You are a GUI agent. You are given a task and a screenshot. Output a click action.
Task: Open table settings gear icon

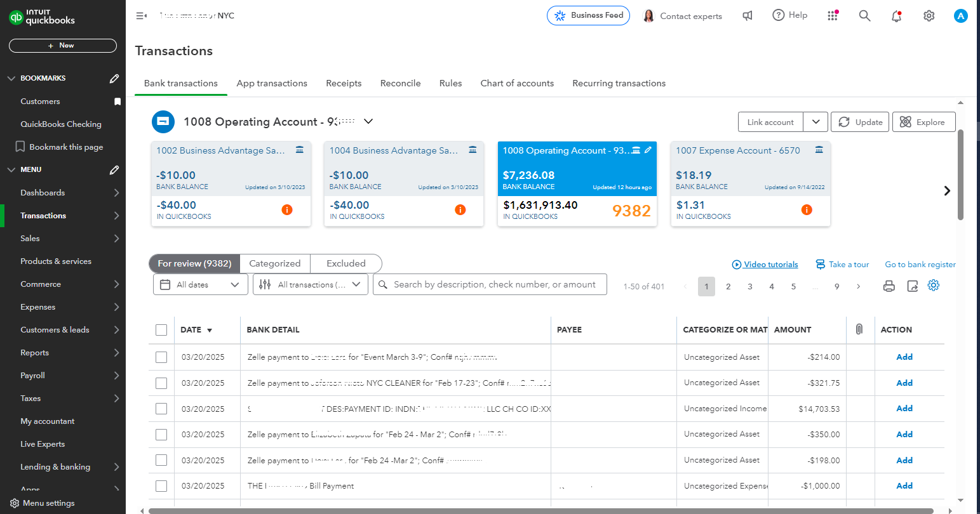(x=933, y=286)
